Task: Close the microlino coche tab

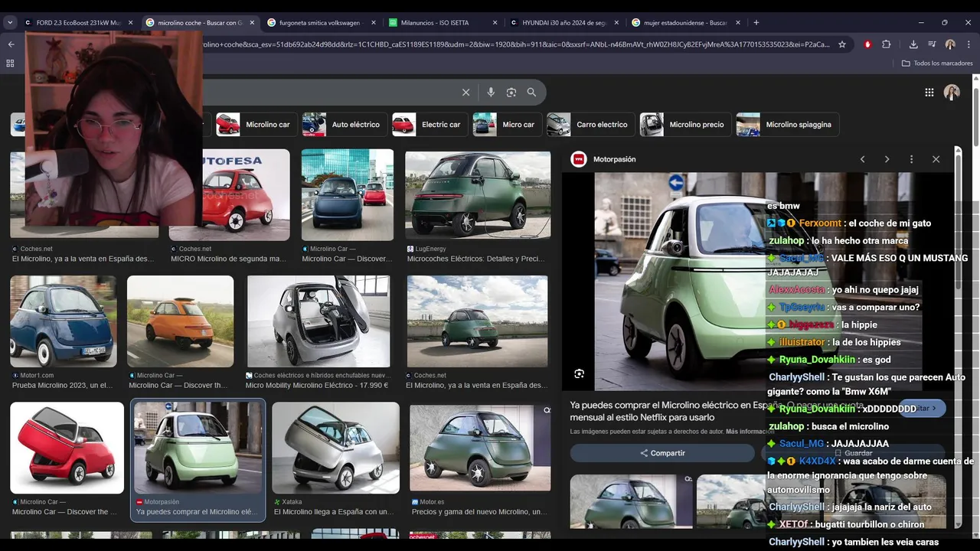Action: tap(252, 22)
